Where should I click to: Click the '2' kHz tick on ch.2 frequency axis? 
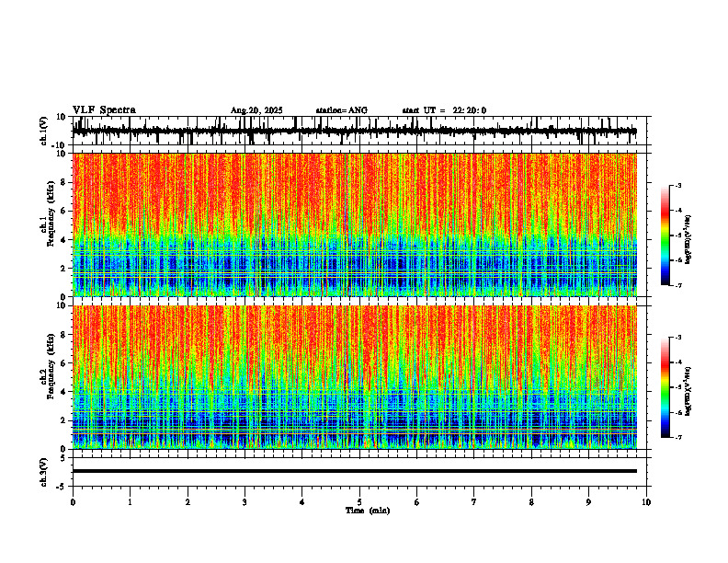[x=64, y=420]
